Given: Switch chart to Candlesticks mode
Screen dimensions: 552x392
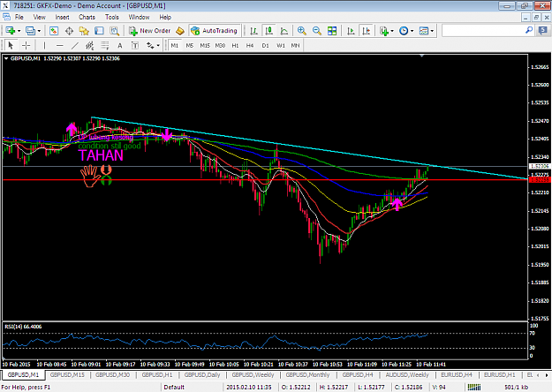Looking at the screenshot, I should pyautogui.click(x=269, y=31).
